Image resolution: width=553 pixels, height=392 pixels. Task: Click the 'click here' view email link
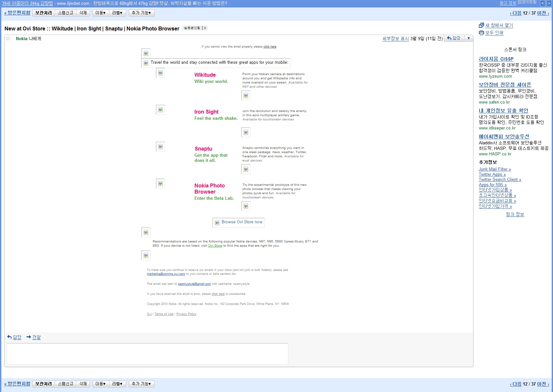pos(270,47)
